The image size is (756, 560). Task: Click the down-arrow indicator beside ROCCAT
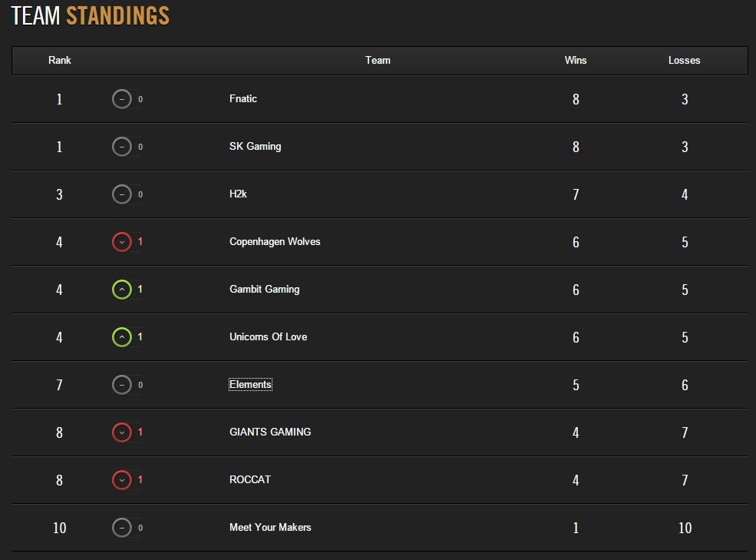(121, 479)
